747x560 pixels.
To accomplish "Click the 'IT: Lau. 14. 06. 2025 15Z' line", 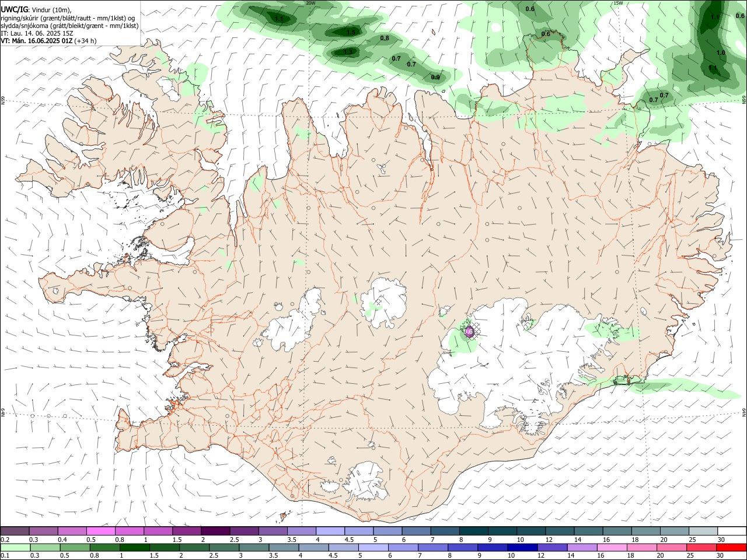I will coord(37,33).
